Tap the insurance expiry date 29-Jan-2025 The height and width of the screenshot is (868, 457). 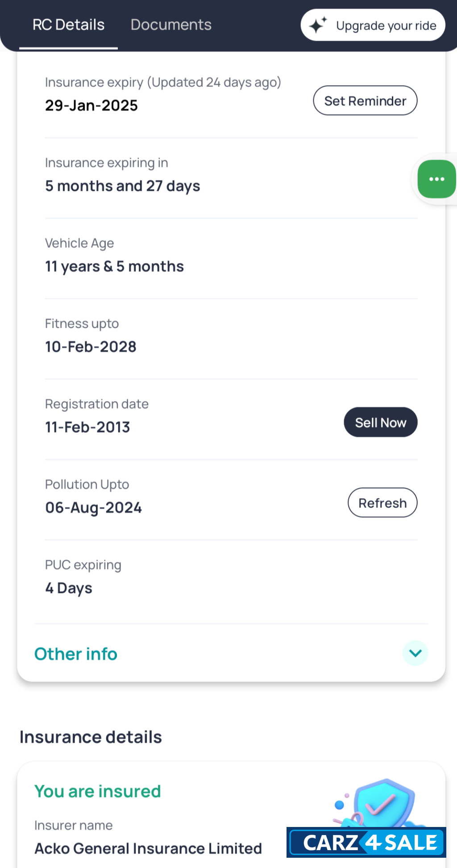91,106
